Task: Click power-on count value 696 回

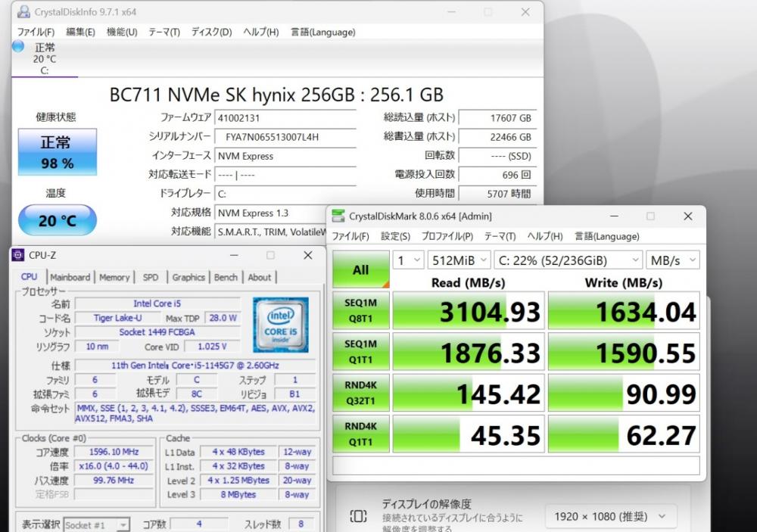Action: 497,175
